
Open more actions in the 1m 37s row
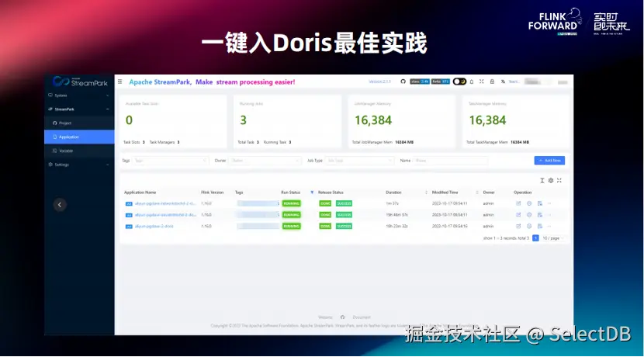coord(549,203)
